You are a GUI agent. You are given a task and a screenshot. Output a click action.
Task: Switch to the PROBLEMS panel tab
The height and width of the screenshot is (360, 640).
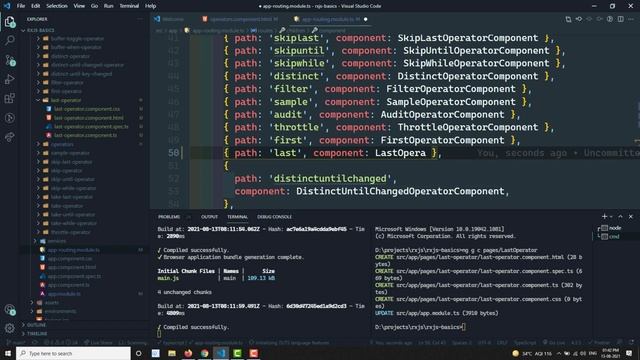click(169, 217)
